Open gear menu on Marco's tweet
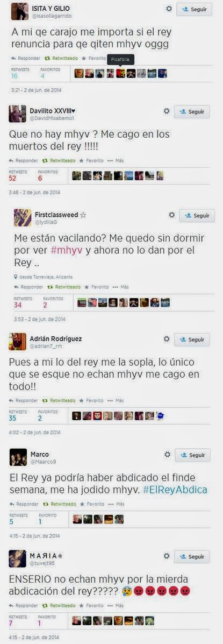The width and height of the screenshot is (223, 644). click(x=167, y=455)
